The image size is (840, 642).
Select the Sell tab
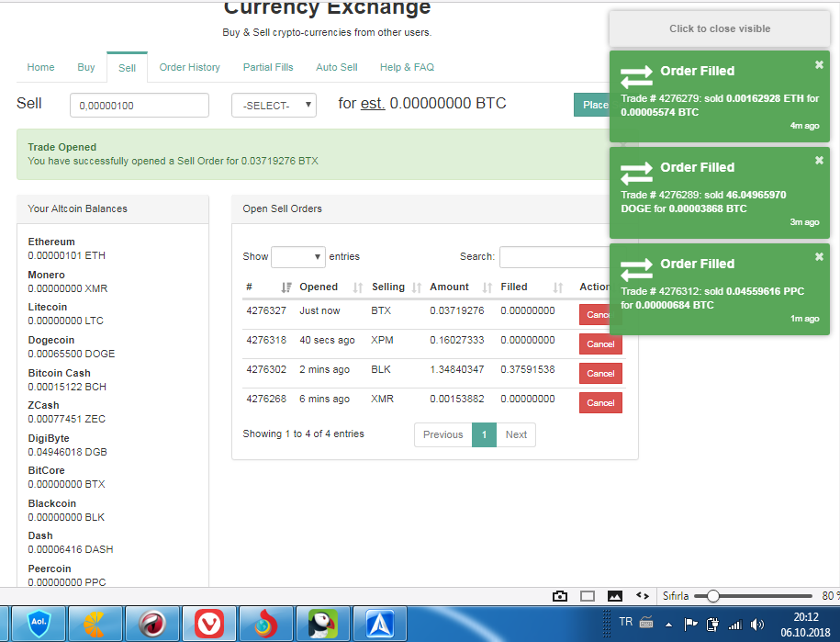coord(127,68)
